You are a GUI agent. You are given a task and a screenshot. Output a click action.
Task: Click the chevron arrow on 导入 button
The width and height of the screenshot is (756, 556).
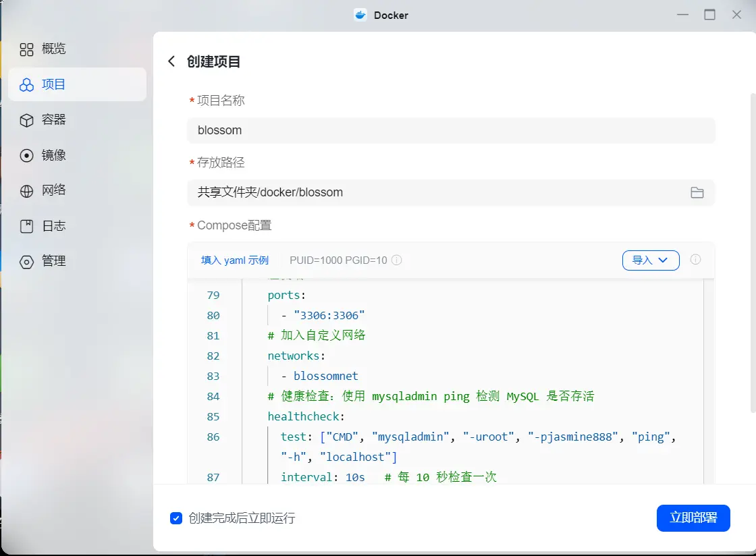[663, 260]
